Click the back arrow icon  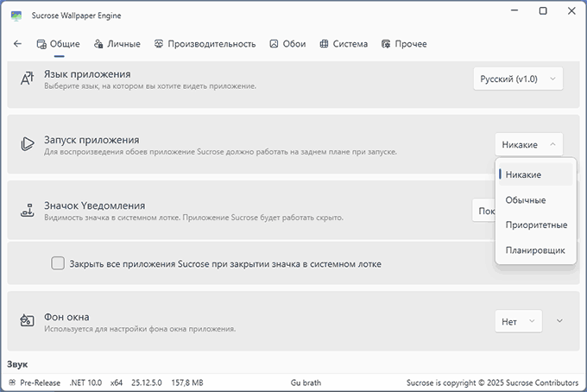click(x=17, y=44)
